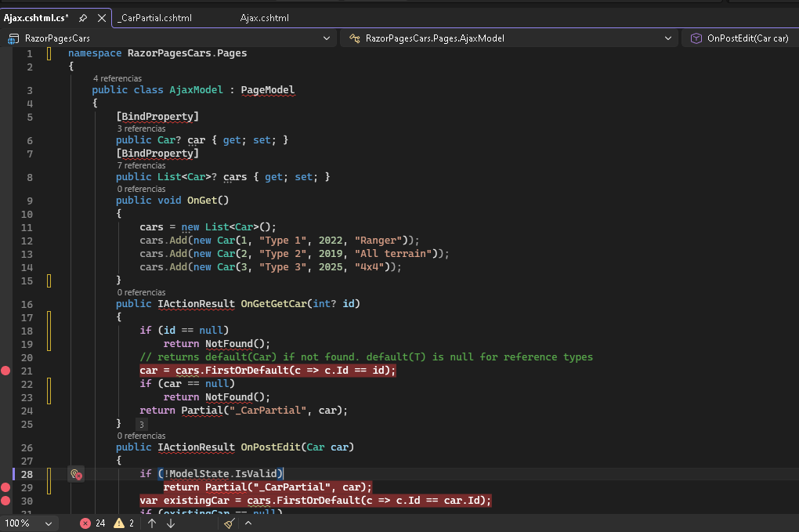Click the red error count icon in status bar
The image size is (799, 532).
tap(85, 523)
